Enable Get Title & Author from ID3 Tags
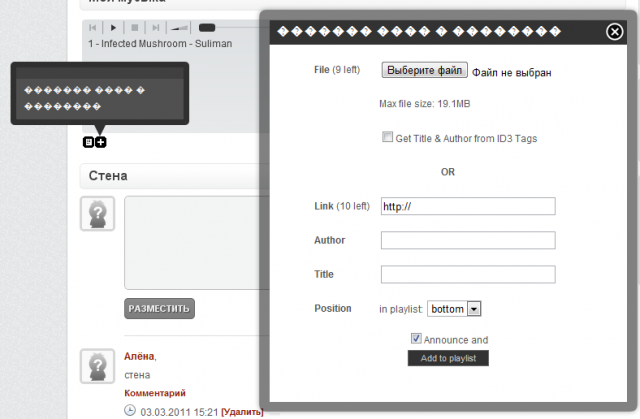Screen dimensions: 640x419 [x=387, y=137]
